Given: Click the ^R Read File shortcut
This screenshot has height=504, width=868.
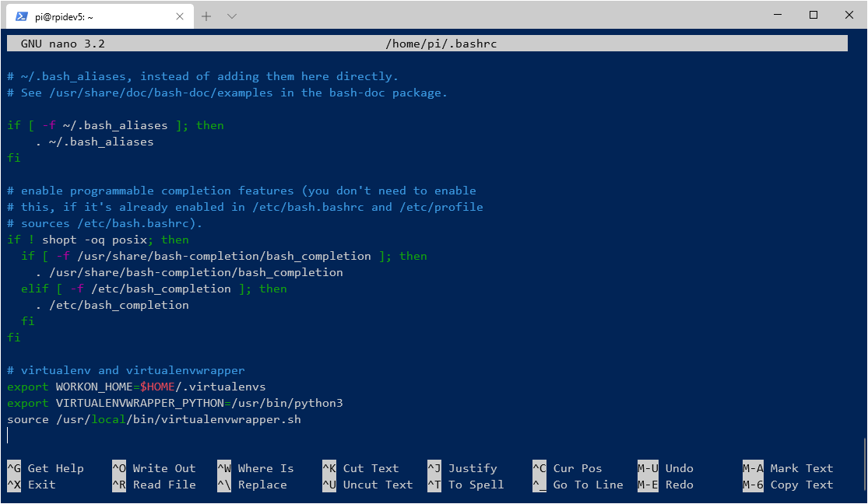Looking at the screenshot, I should [x=153, y=485].
